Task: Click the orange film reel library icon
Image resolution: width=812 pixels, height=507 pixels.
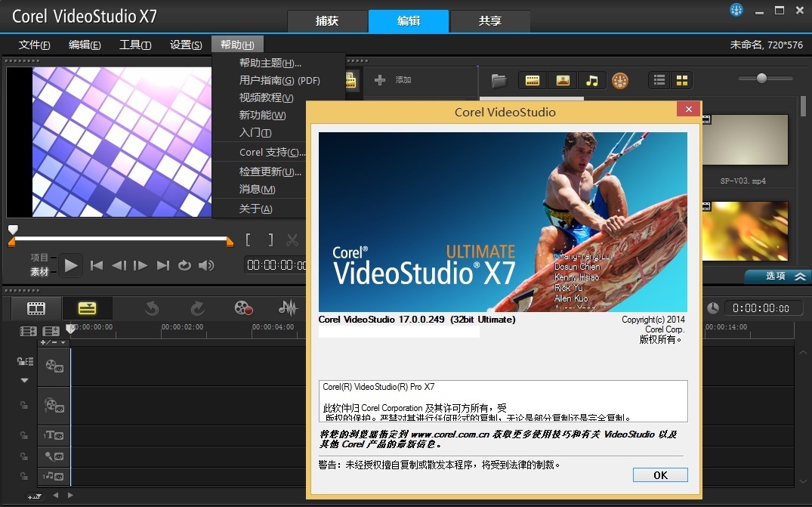Action: point(620,80)
